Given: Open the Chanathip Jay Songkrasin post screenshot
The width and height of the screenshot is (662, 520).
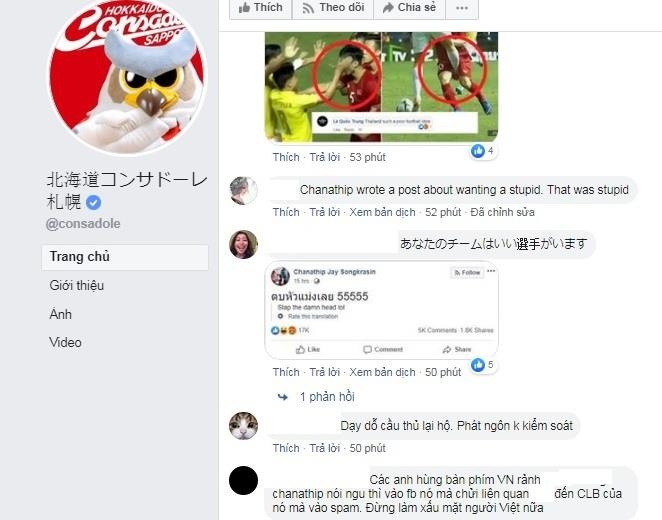Looking at the screenshot, I should click(x=381, y=310).
